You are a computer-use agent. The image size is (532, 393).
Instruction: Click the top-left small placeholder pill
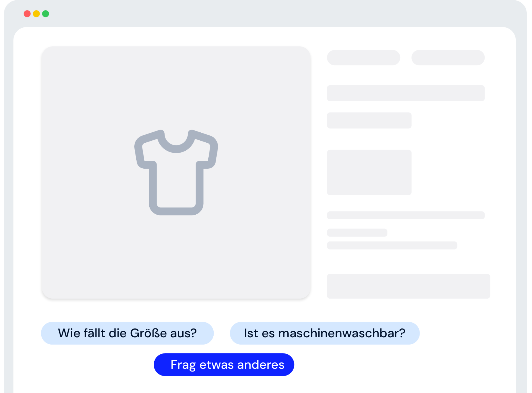363,57
